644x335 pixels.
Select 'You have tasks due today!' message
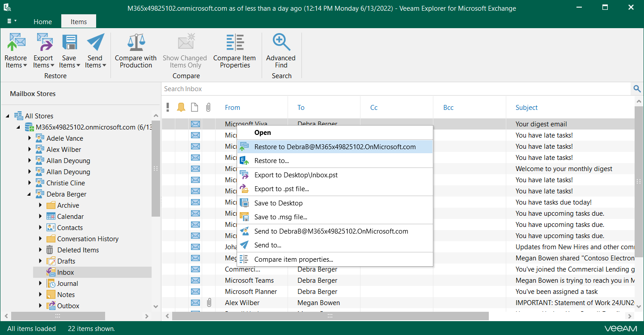(398, 202)
